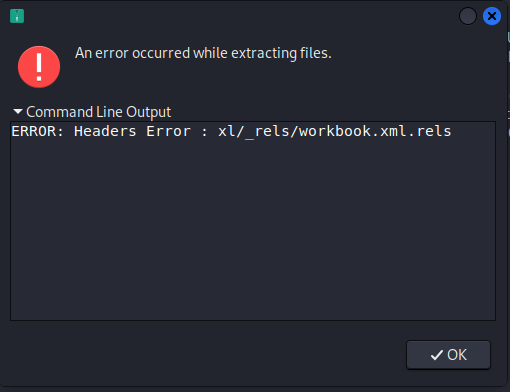The height and width of the screenshot is (392, 510).
Task: Click the "An error occurred while extracting files." message
Action: tap(203, 53)
